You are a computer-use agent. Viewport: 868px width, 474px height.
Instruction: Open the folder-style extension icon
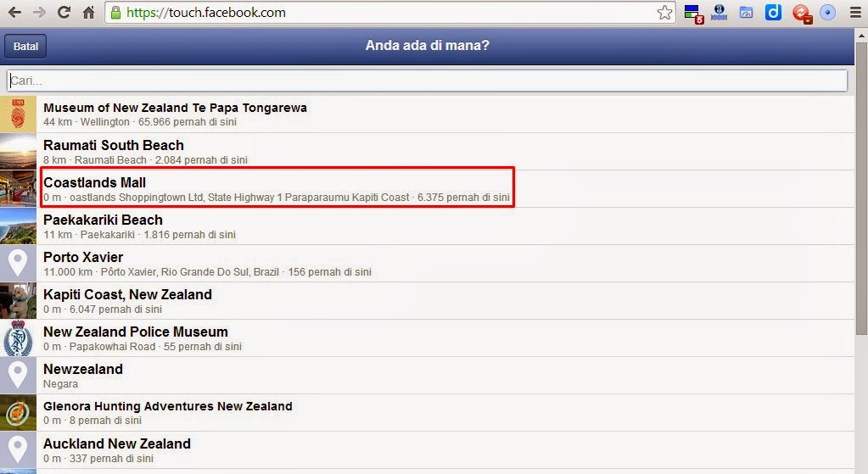746,12
